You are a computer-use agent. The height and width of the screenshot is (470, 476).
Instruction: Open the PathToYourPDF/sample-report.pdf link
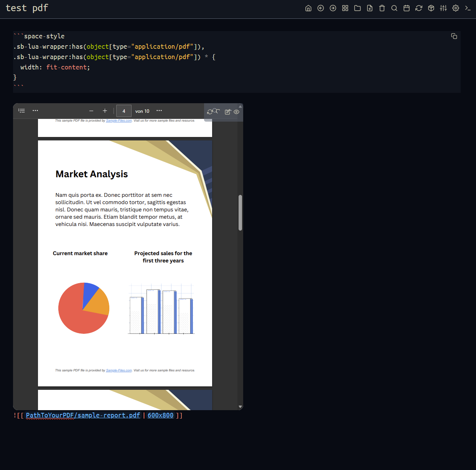[83, 415]
